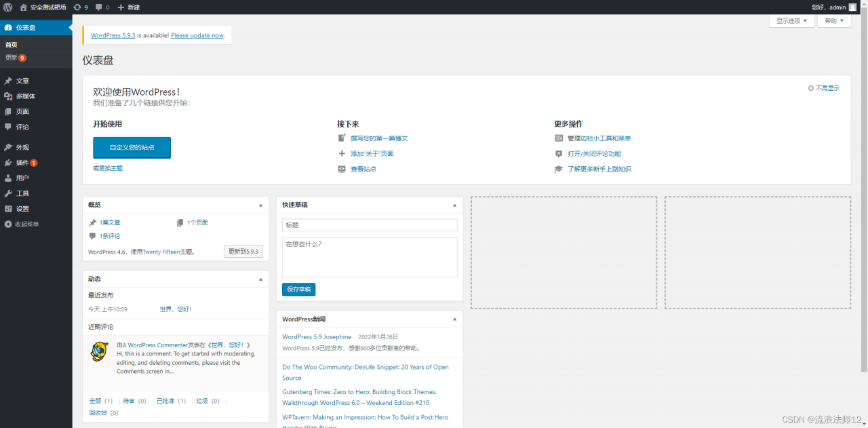Click 了解更多新手上路知识 link
Viewport: 868px width, 428px height.
point(599,169)
